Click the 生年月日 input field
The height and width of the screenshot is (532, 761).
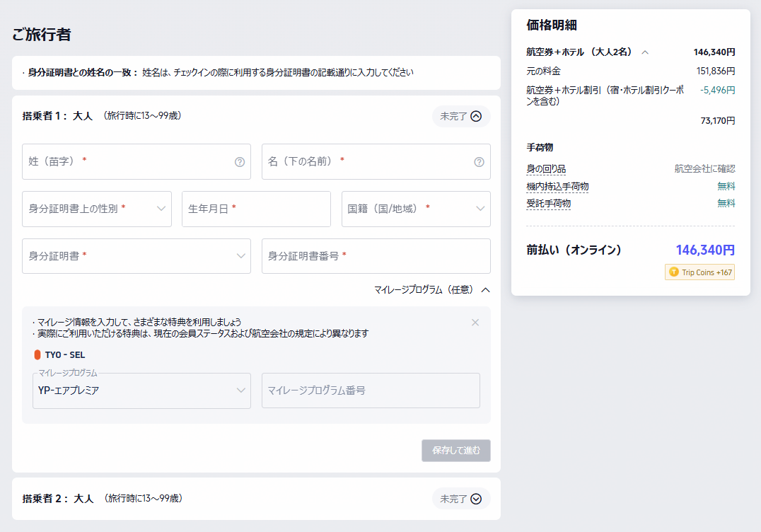[x=256, y=209]
